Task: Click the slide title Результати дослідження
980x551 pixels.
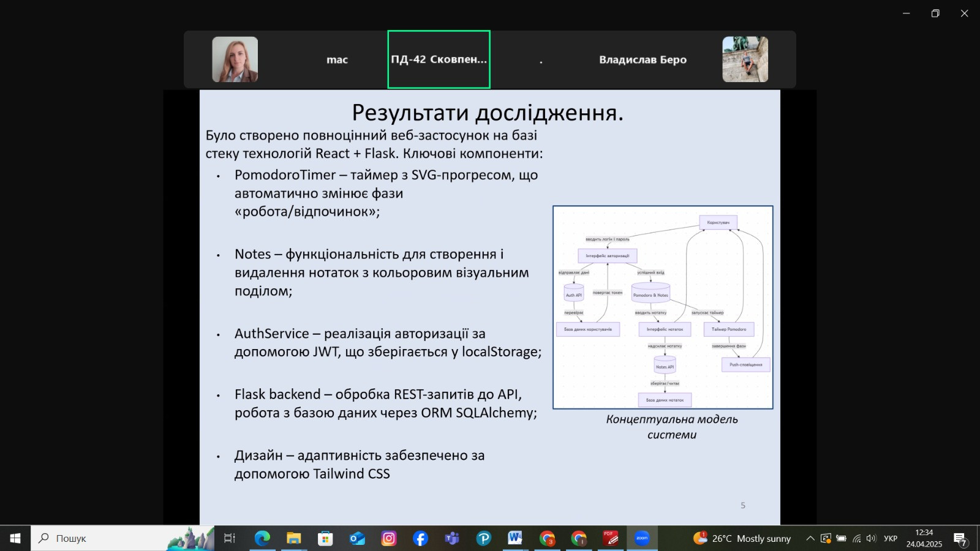Action: [488, 113]
